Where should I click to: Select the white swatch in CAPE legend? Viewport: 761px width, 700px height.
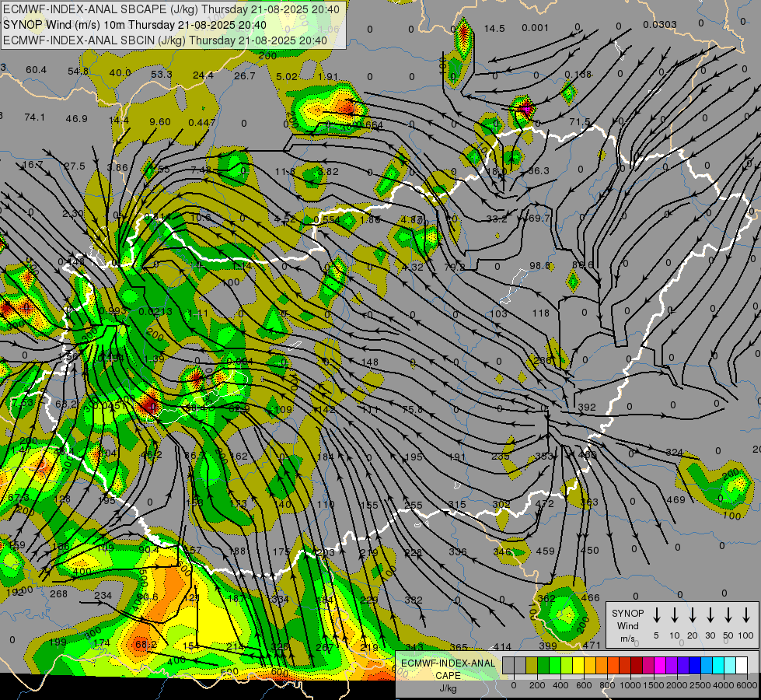(742, 666)
